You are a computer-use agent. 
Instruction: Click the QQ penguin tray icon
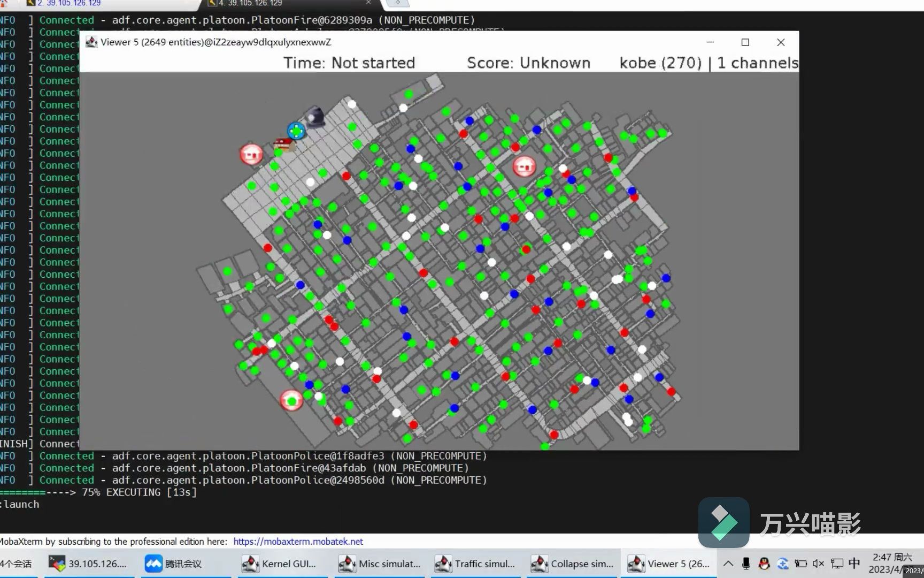(x=764, y=564)
